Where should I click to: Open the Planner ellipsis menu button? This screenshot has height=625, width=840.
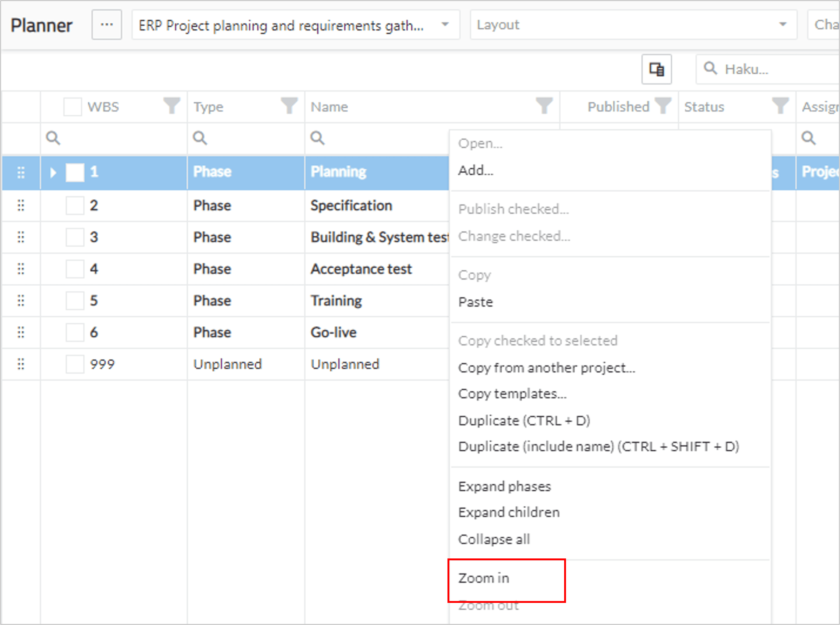pyautogui.click(x=107, y=25)
